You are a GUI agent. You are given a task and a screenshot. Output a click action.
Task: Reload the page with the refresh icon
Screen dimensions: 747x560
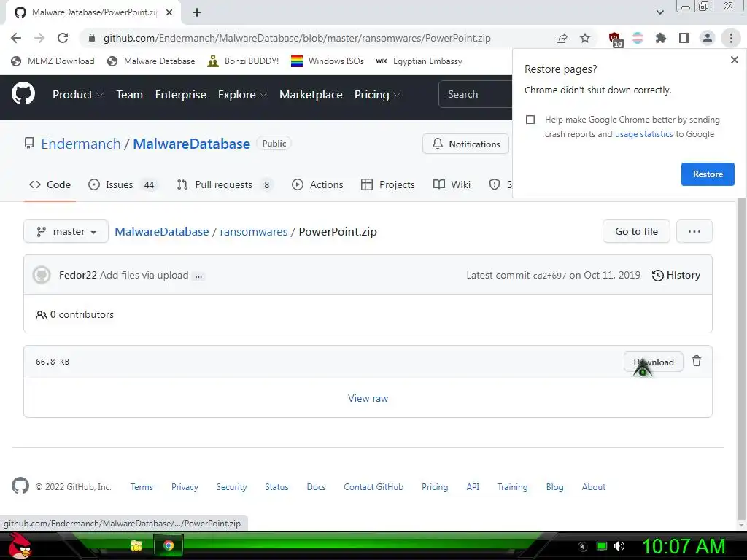click(x=63, y=38)
